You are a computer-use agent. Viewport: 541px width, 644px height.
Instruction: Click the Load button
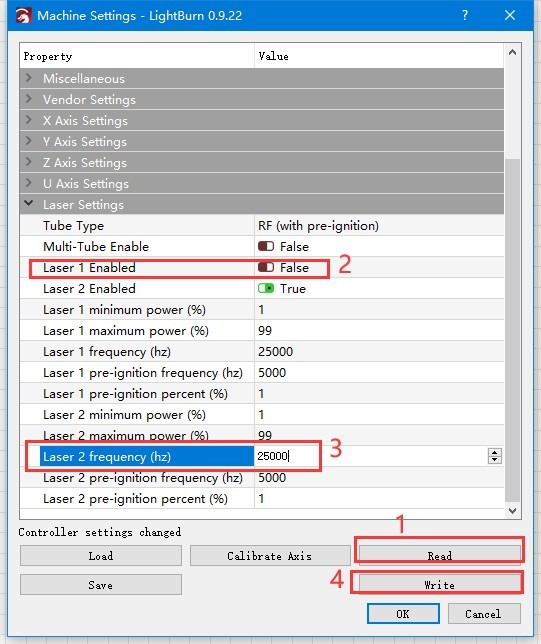(101, 556)
